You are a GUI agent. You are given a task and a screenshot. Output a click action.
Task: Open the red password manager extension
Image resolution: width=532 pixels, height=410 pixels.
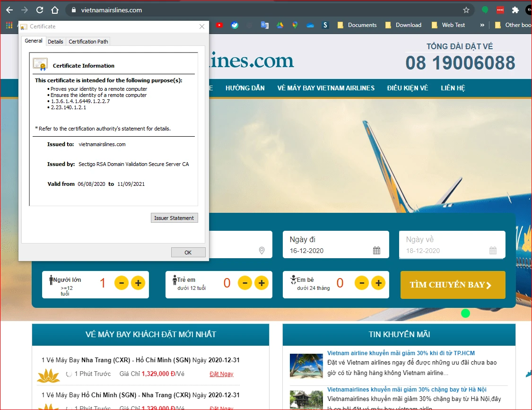pyautogui.click(x=500, y=10)
